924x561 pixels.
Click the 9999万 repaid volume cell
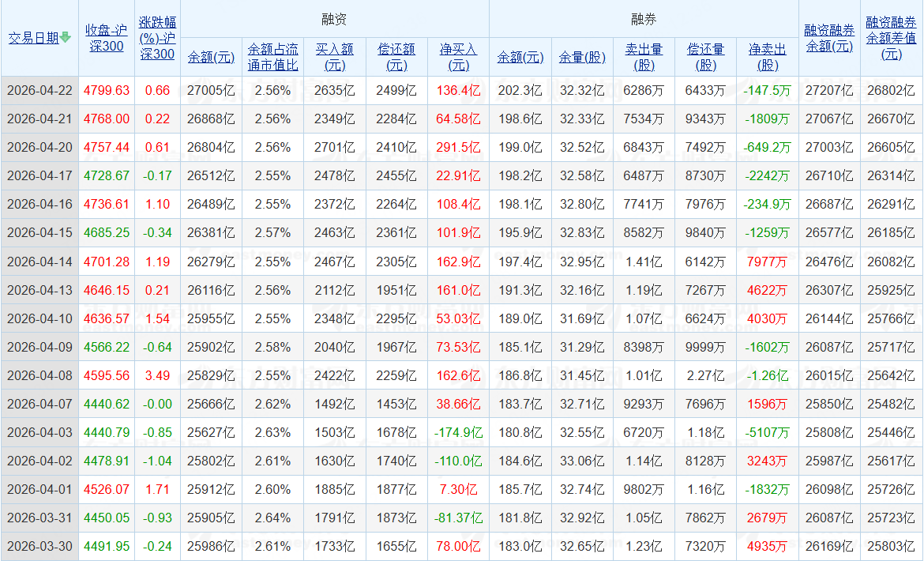(x=706, y=347)
